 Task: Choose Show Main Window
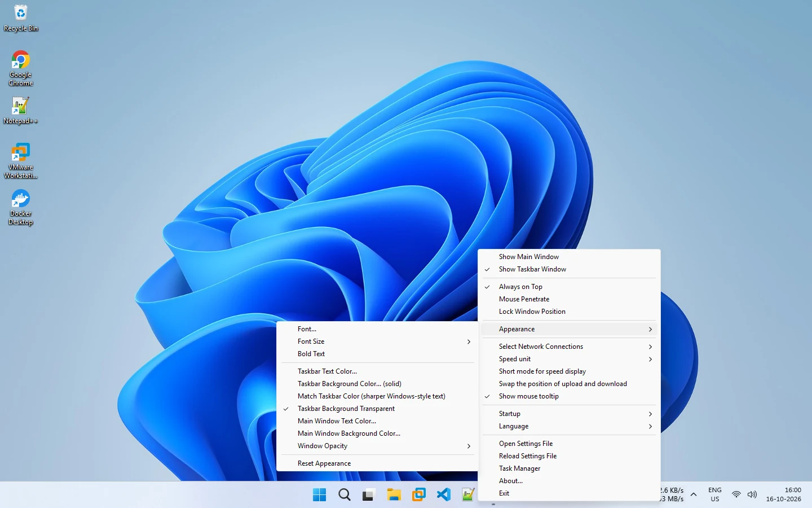point(569,257)
